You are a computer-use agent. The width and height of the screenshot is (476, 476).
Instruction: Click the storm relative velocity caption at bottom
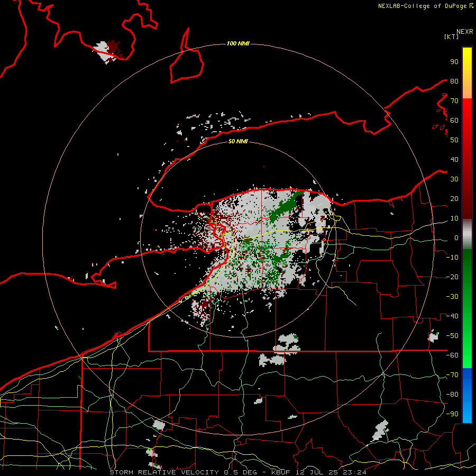click(x=238, y=472)
